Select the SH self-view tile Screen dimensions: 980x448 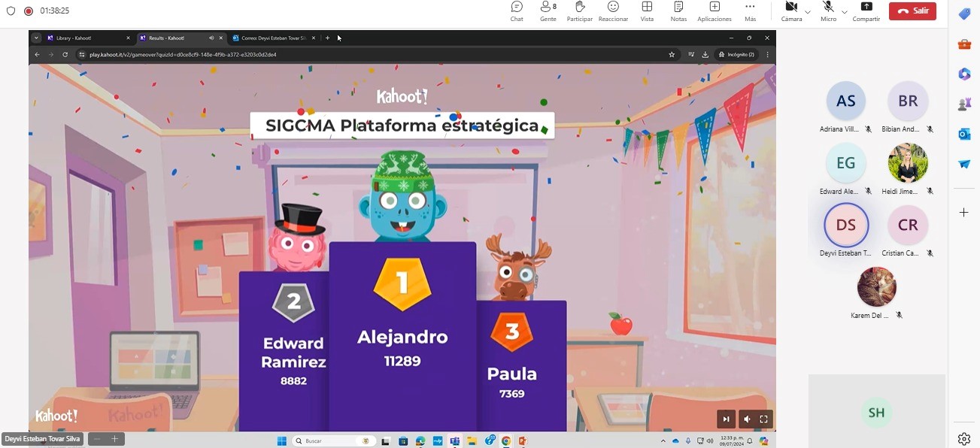(x=876, y=412)
